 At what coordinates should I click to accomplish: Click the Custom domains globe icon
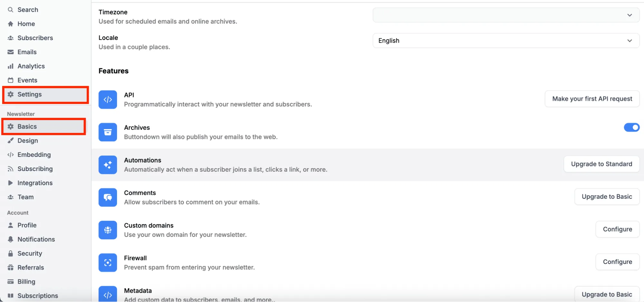pos(108,230)
